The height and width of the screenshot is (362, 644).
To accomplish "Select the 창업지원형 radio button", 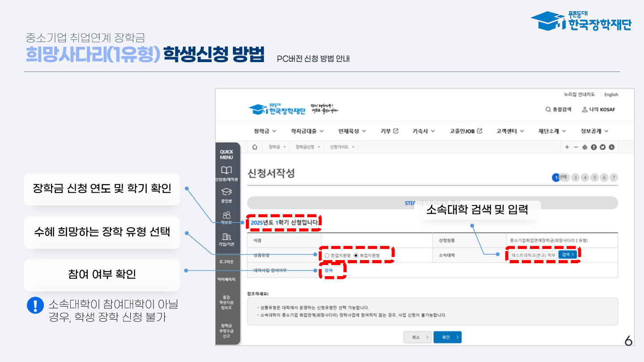I will (x=327, y=255).
